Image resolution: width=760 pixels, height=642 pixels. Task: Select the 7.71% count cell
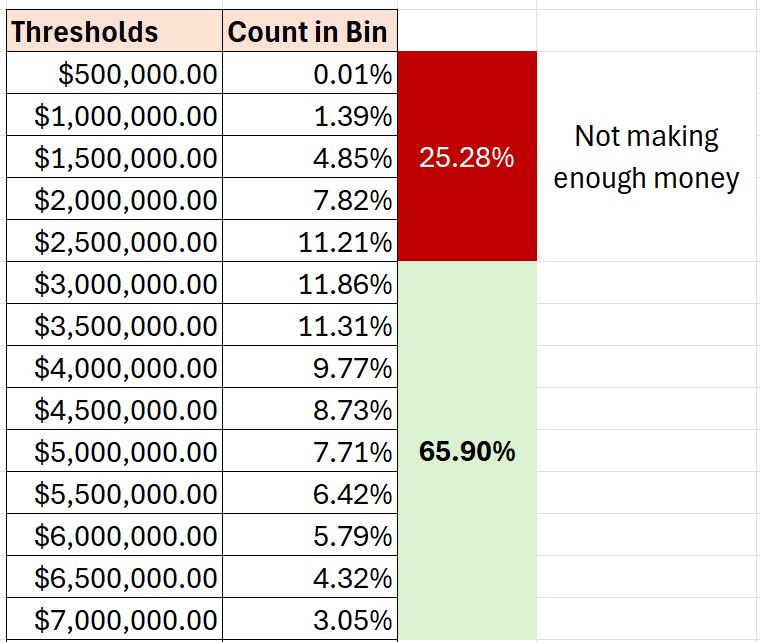(x=310, y=452)
